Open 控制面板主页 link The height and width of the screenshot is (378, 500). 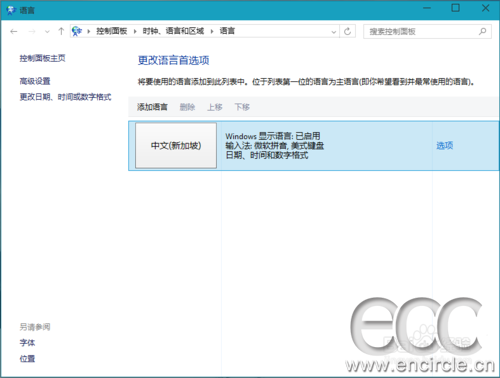click(42, 58)
